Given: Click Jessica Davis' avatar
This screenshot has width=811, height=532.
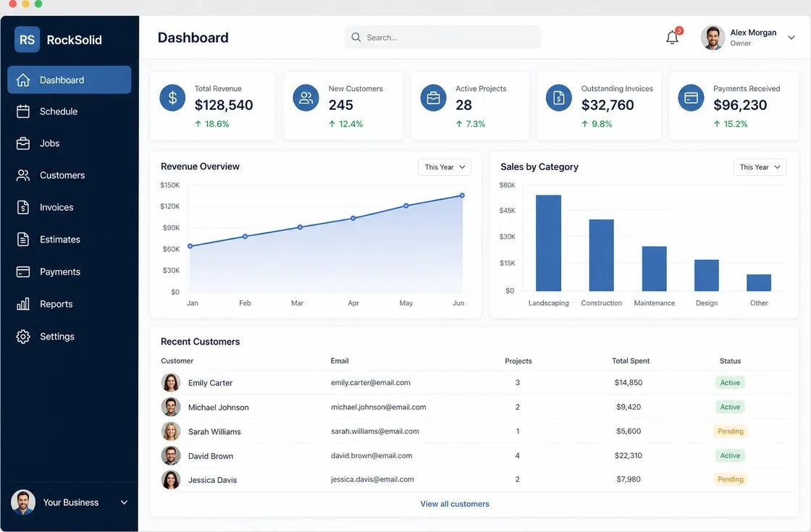Looking at the screenshot, I should pos(171,480).
